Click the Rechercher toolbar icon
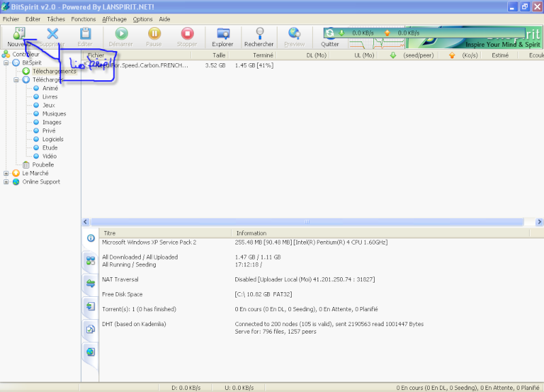The image size is (544, 392). coord(259,33)
